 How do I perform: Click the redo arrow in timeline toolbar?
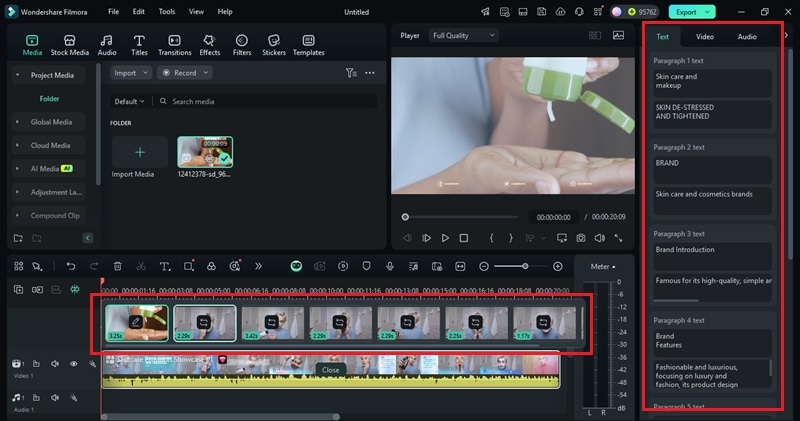coord(94,266)
